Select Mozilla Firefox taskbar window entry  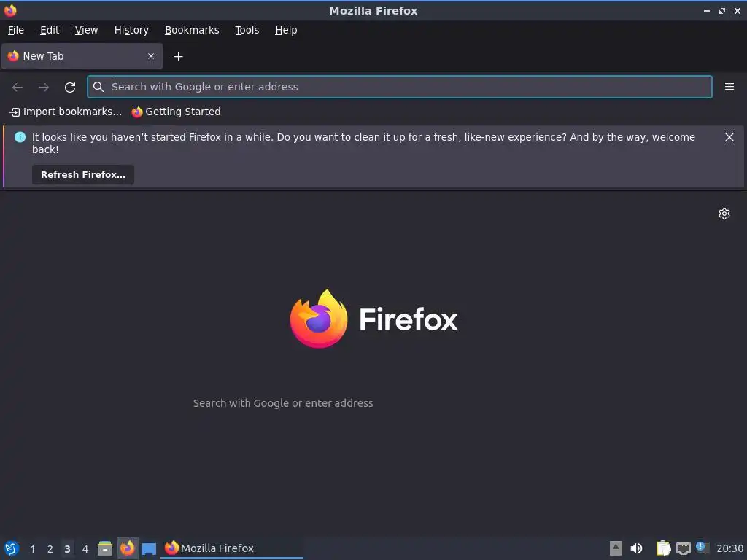click(232, 548)
